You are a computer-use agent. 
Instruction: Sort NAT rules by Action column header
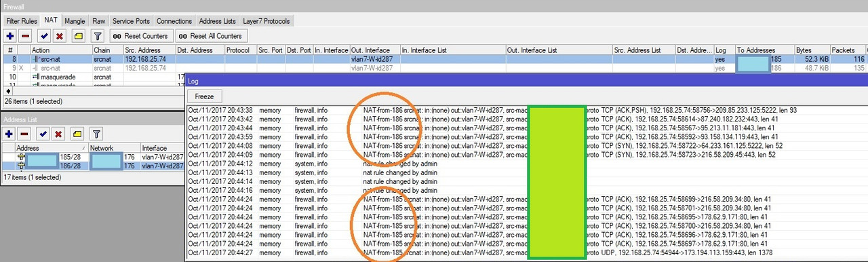(x=62, y=50)
